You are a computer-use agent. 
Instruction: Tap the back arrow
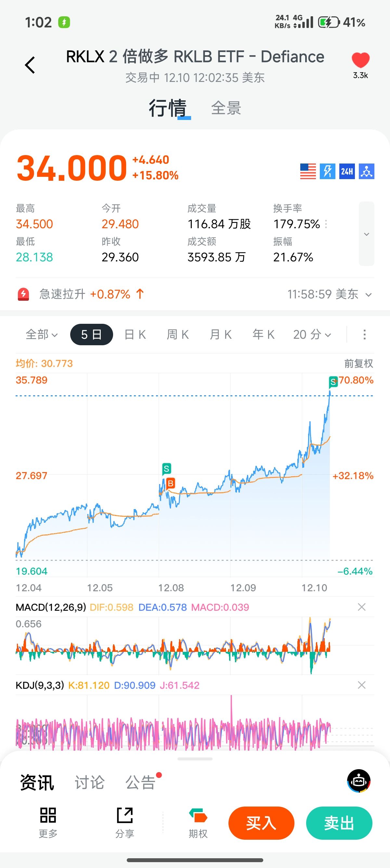pos(30,65)
